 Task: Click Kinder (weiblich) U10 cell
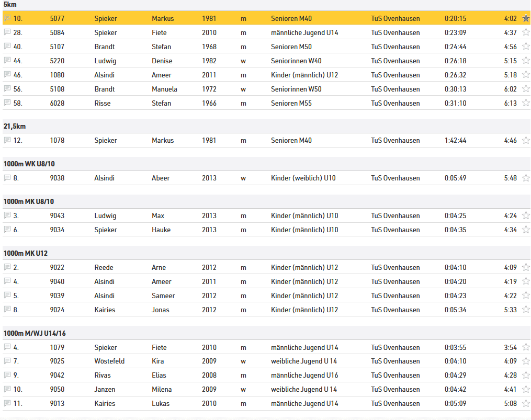[303, 178]
